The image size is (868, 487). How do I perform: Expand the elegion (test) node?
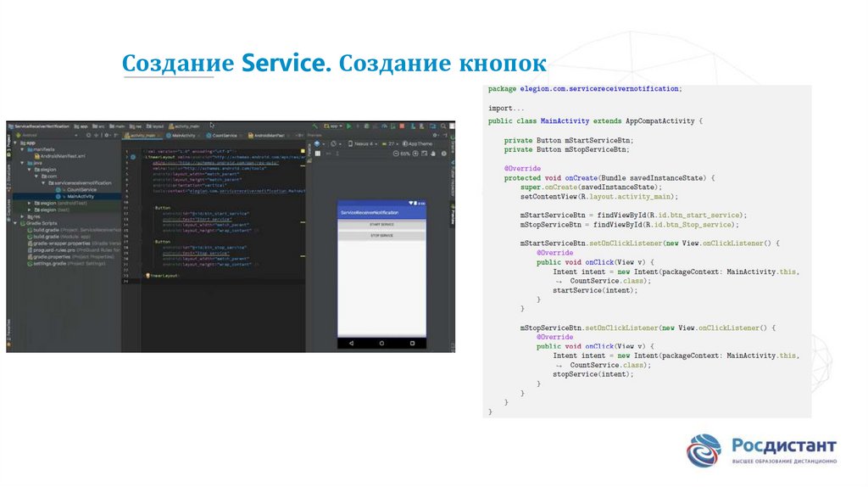[30, 210]
